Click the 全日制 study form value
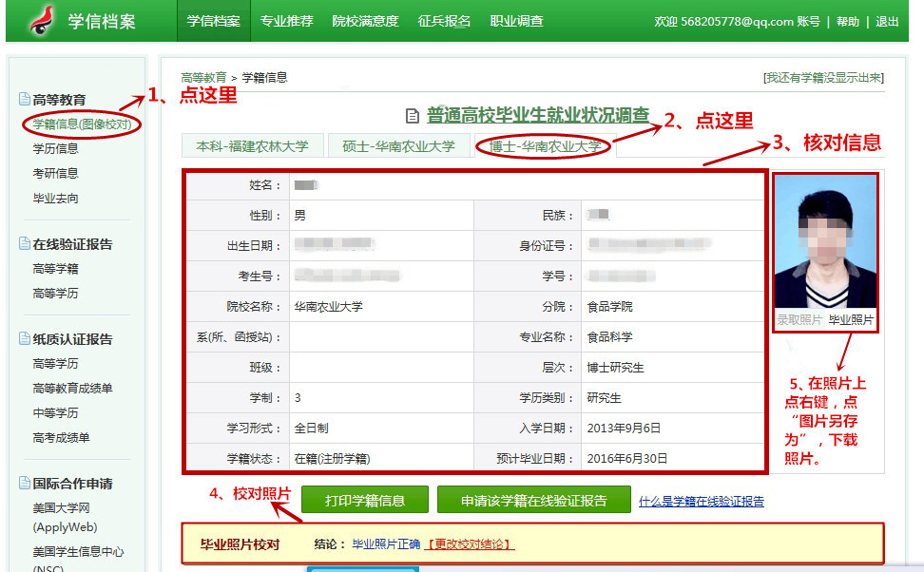Screen dimensions: 924x572 (x=311, y=429)
